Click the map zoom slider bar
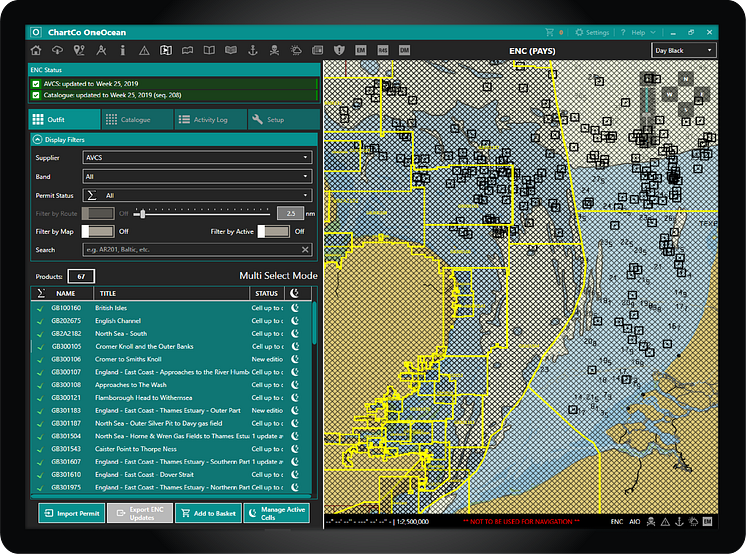 (647, 99)
